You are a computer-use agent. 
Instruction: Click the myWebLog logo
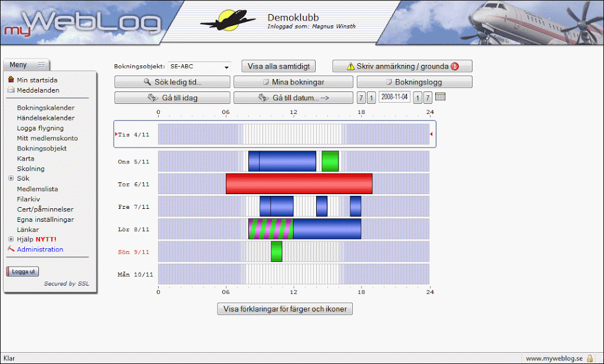pyautogui.click(x=83, y=23)
